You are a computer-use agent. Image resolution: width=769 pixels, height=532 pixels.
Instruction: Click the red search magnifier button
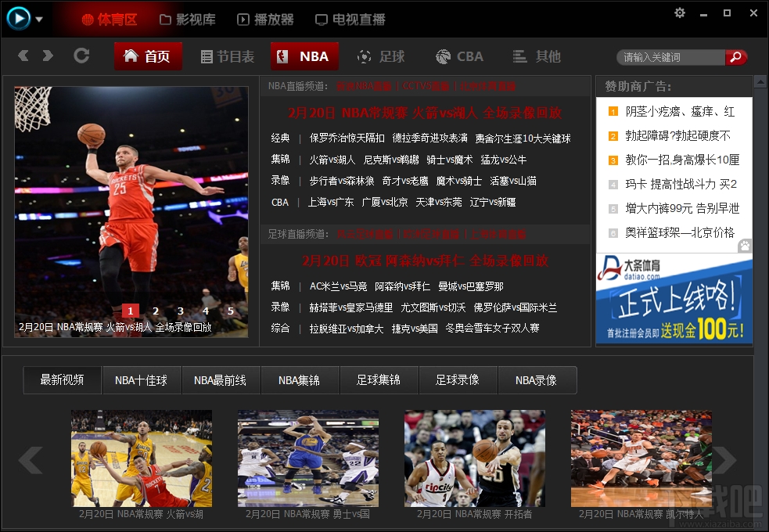point(736,57)
